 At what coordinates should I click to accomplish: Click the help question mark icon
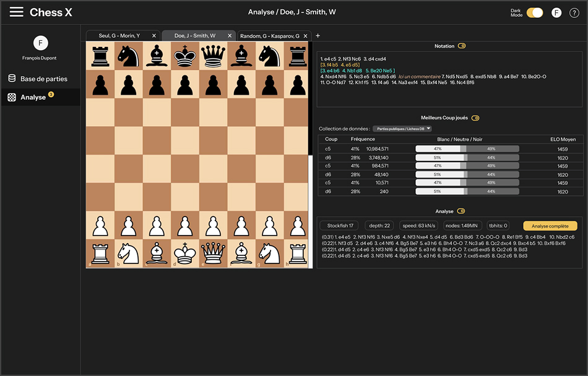573,12
